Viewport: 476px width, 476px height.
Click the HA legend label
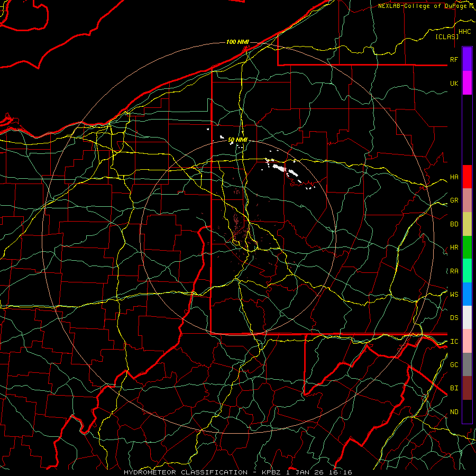pos(454,177)
